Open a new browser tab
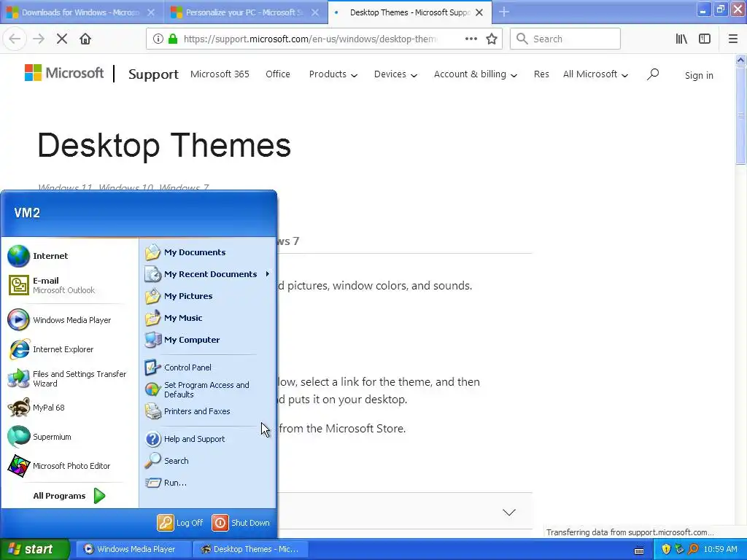 [504, 12]
